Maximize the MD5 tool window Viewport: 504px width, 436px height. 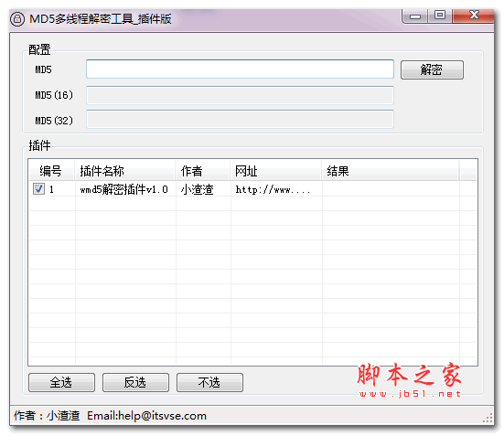coord(440,16)
